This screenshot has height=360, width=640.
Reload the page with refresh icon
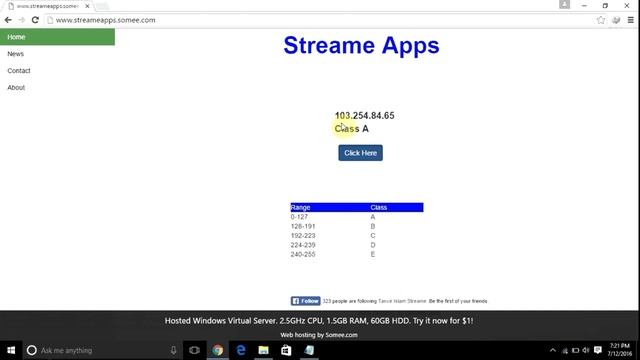point(35,20)
